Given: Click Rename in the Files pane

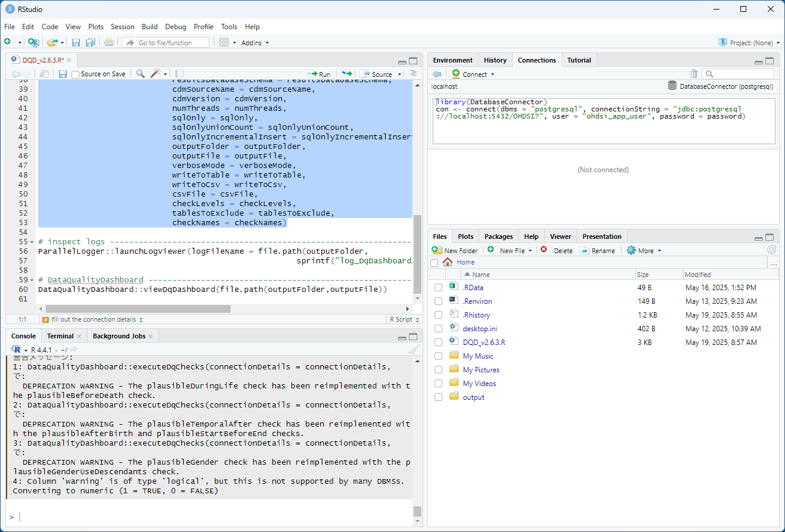Looking at the screenshot, I should click(x=598, y=250).
